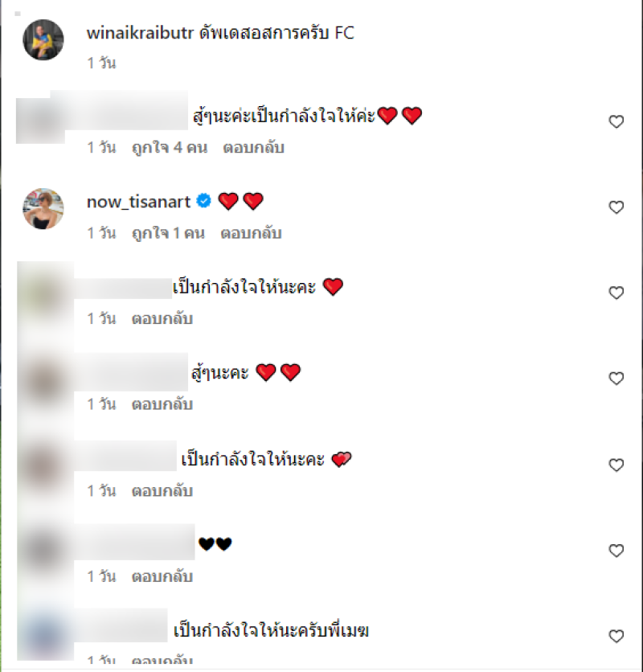
Task: Like the เป็นกำลังใจให้นะคะ comment with pink hearts
Action: coord(616,465)
